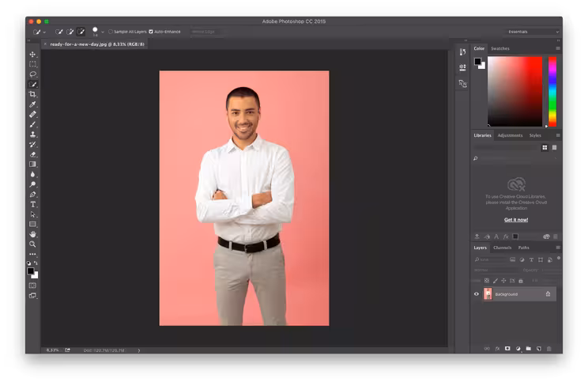
Task: Select the Lasso tool
Action: [x=32, y=74]
